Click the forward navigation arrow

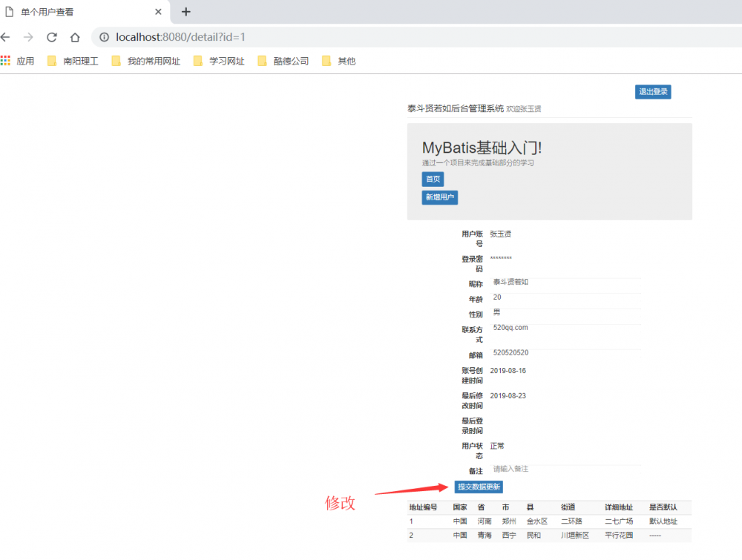(x=28, y=37)
